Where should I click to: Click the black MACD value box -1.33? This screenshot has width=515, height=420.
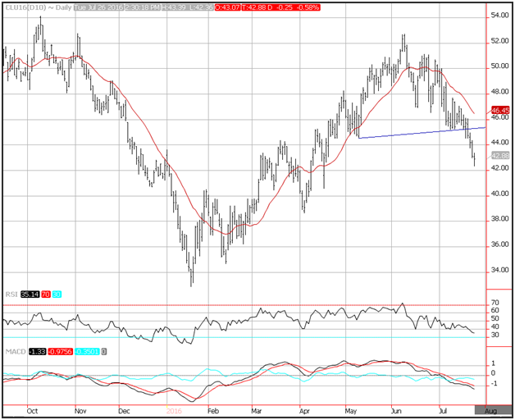(x=37, y=352)
